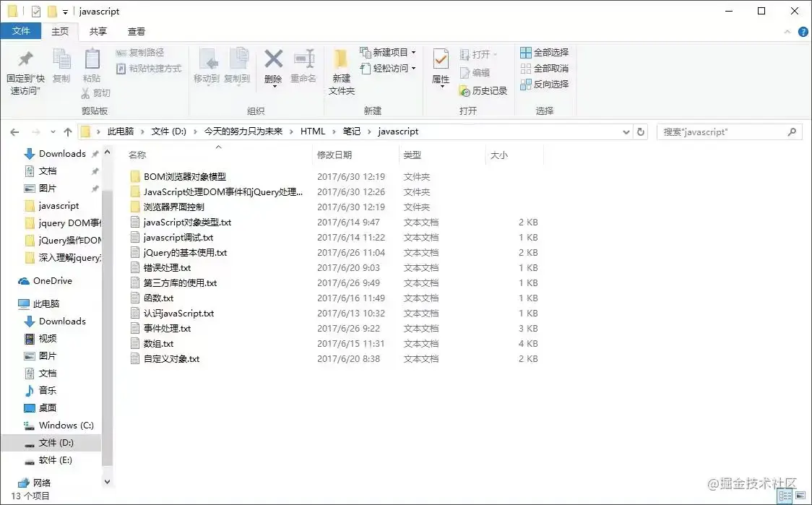Click the red X Delete icon
Image resolution: width=812 pixels, height=505 pixels.
pyautogui.click(x=273, y=59)
